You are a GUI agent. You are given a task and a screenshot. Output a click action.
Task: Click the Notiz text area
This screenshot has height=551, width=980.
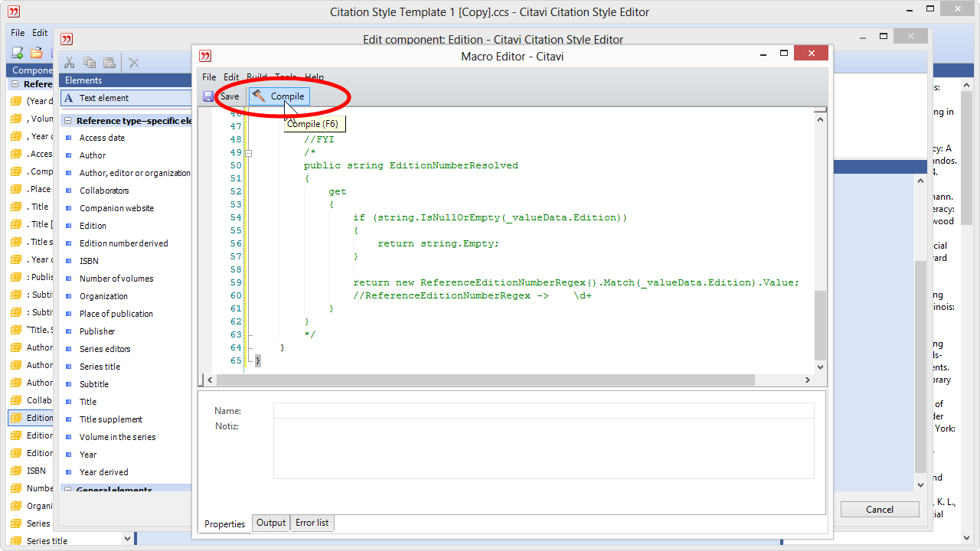(x=544, y=448)
